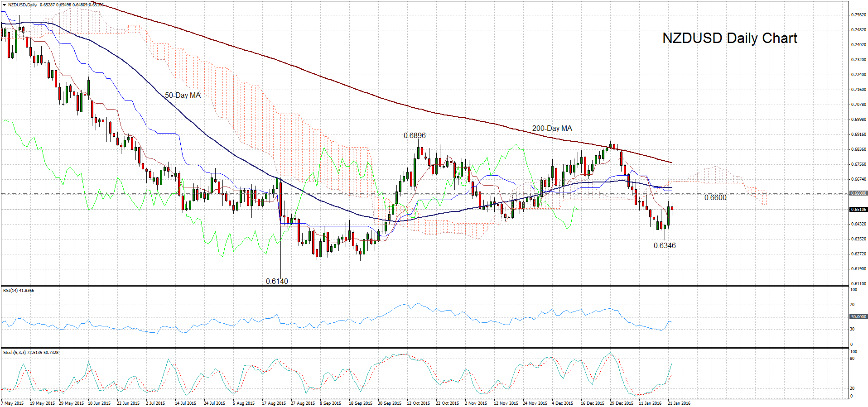
Task: Click the '2 Nov 2015' date label
Action: [x=476, y=403]
